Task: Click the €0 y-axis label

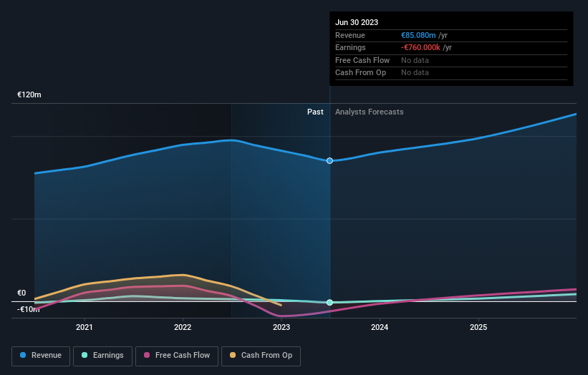Action: (21, 293)
